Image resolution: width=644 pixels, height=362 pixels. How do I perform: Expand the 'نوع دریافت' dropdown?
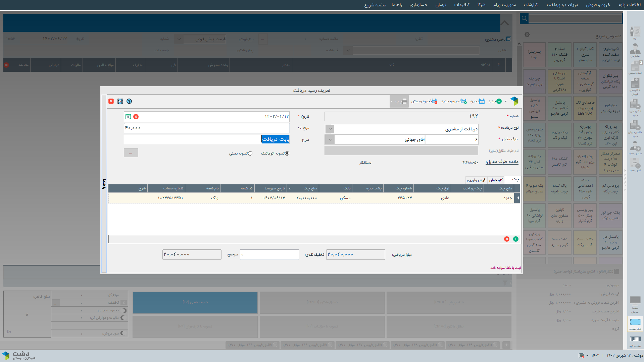pyautogui.click(x=330, y=129)
